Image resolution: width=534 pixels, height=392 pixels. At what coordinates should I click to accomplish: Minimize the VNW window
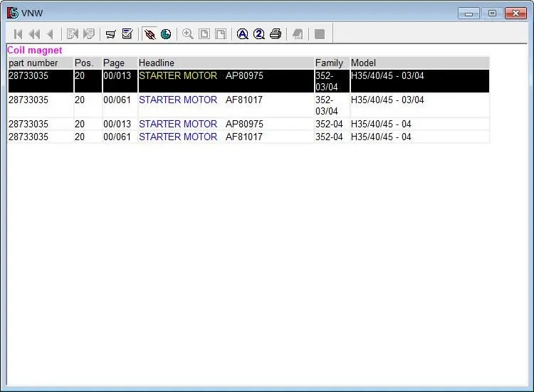click(469, 14)
